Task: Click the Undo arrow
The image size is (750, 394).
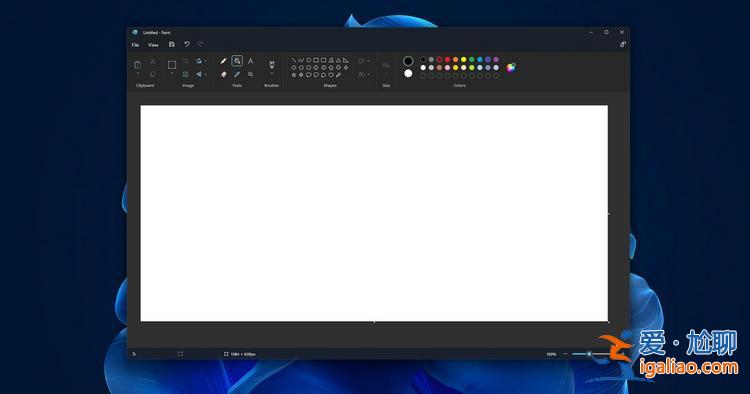Action: [x=187, y=44]
